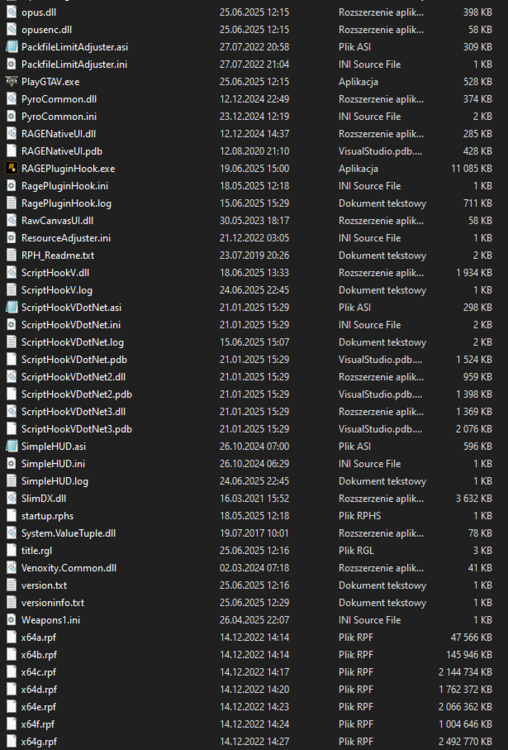Click the 3 632 KB size value
Image resolution: width=508 pixels, height=750 pixels.
click(x=474, y=498)
